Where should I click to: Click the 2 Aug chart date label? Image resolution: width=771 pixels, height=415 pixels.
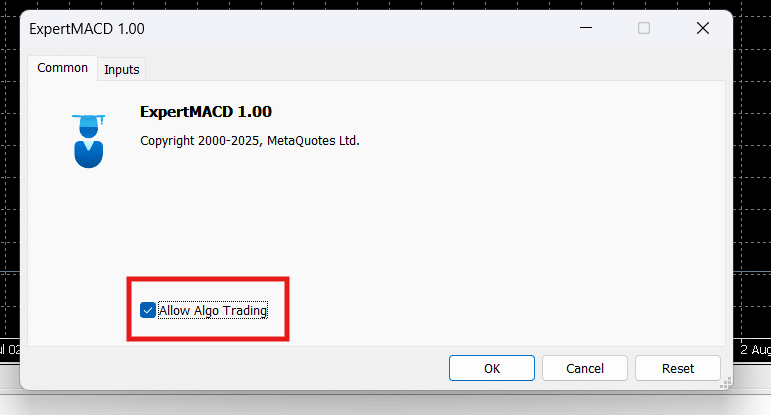click(x=755, y=350)
